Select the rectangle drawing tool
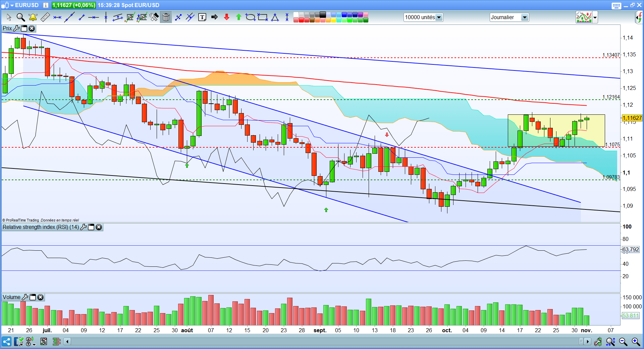The height and width of the screenshot is (349, 644). point(263,17)
